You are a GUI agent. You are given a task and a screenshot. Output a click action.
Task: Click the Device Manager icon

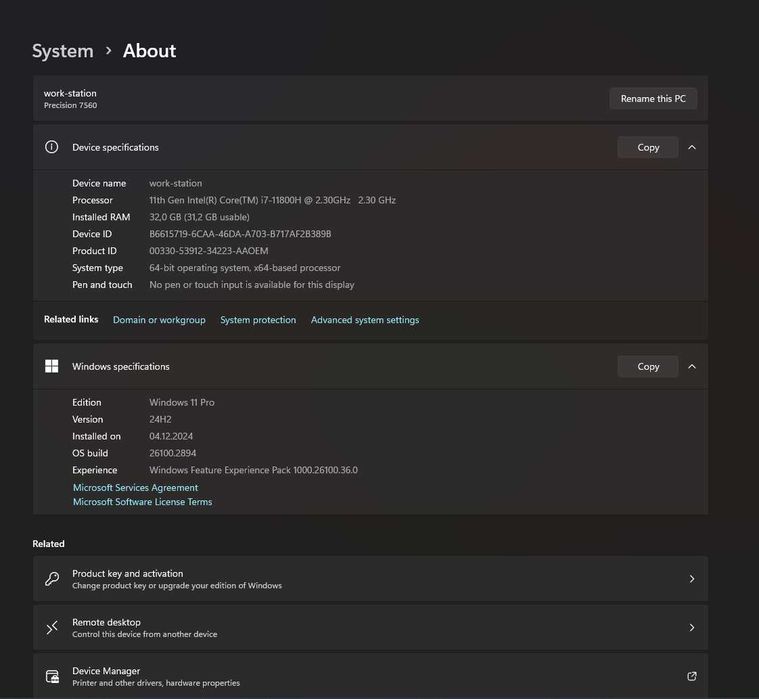pos(52,676)
